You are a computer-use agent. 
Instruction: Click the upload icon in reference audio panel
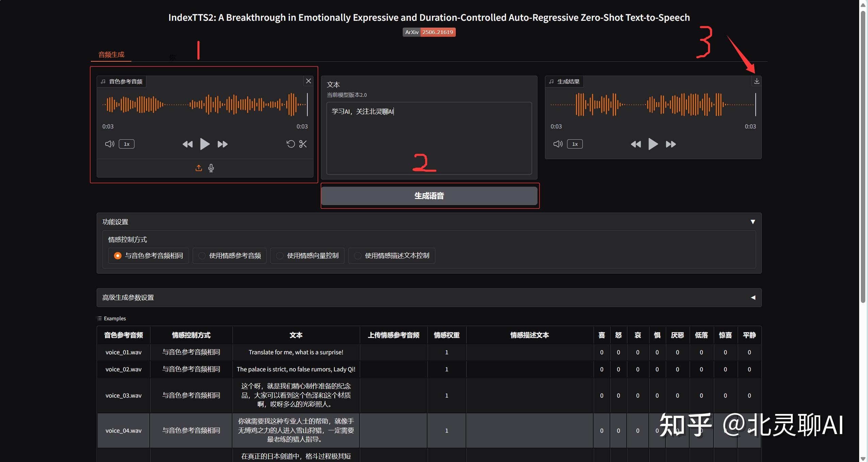pyautogui.click(x=198, y=168)
